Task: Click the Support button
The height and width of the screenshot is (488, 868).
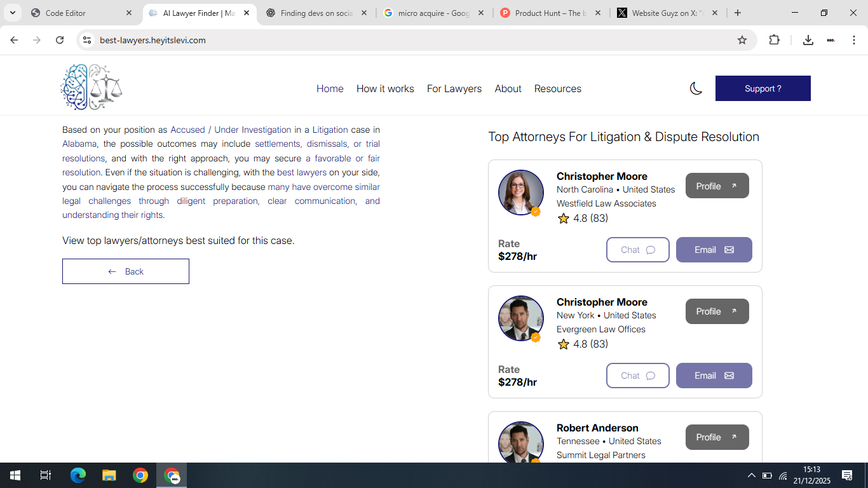Action: click(763, 88)
